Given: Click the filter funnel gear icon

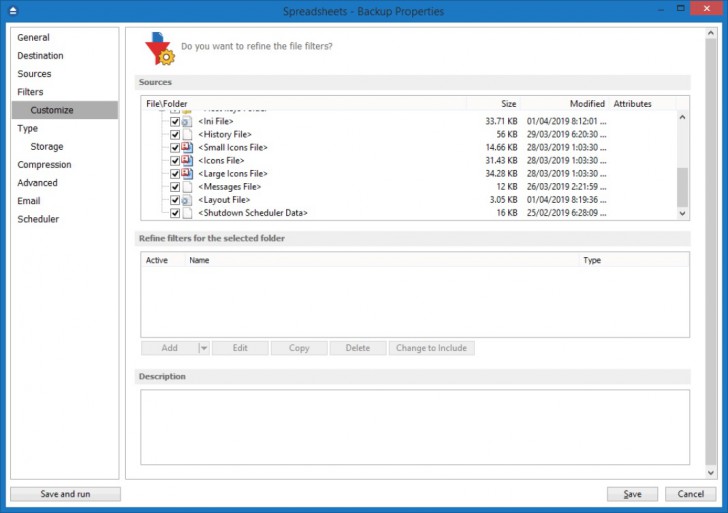Looking at the screenshot, I should pyautogui.click(x=160, y=48).
